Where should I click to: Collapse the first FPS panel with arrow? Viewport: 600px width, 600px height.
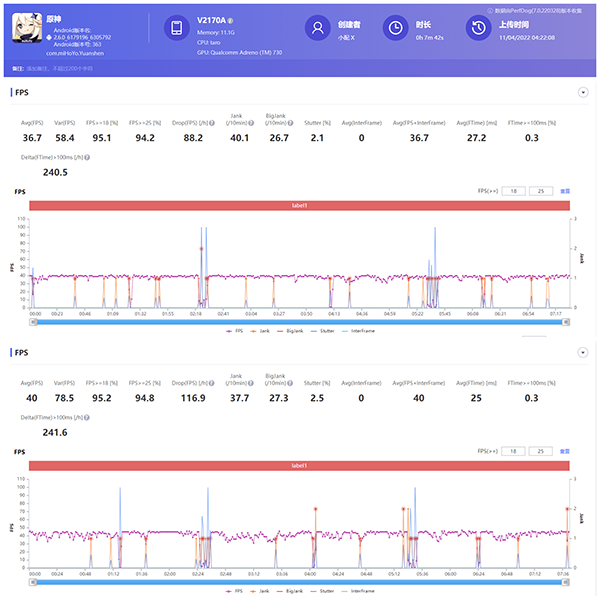coord(582,93)
